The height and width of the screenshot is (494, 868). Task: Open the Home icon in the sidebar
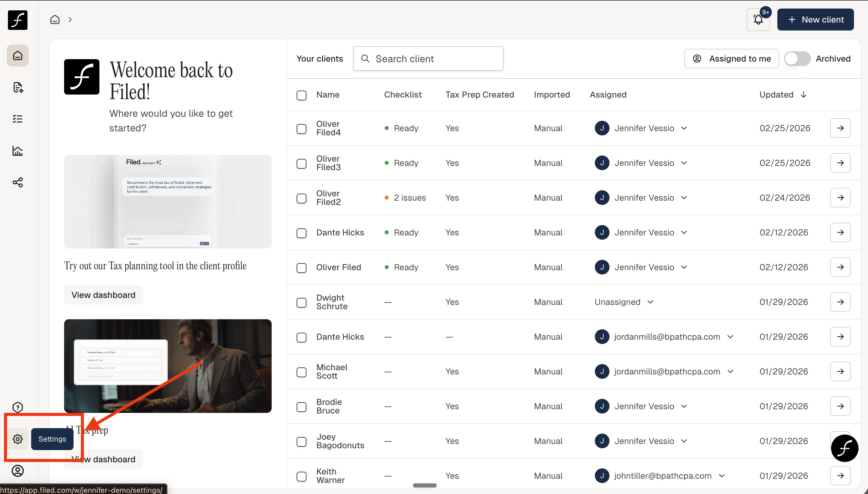click(18, 55)
